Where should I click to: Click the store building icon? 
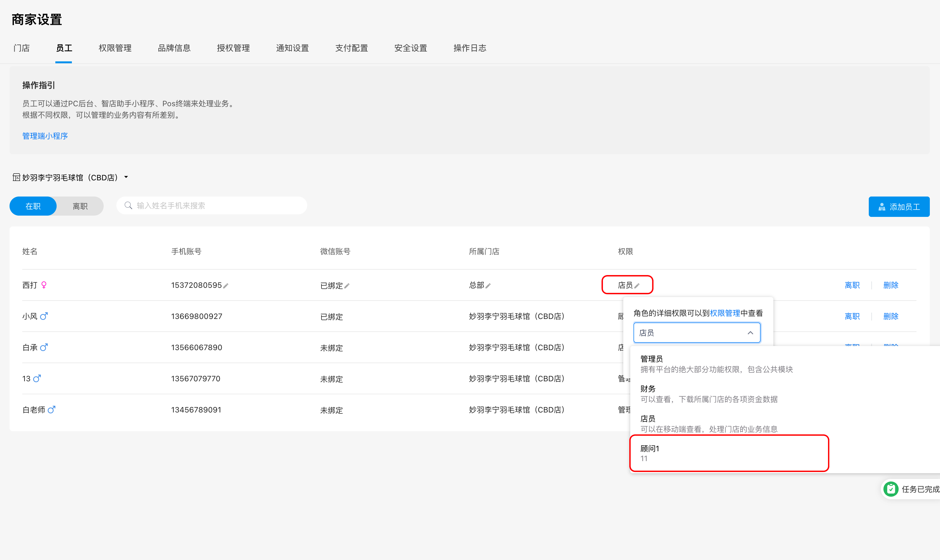tap(16, 177)
